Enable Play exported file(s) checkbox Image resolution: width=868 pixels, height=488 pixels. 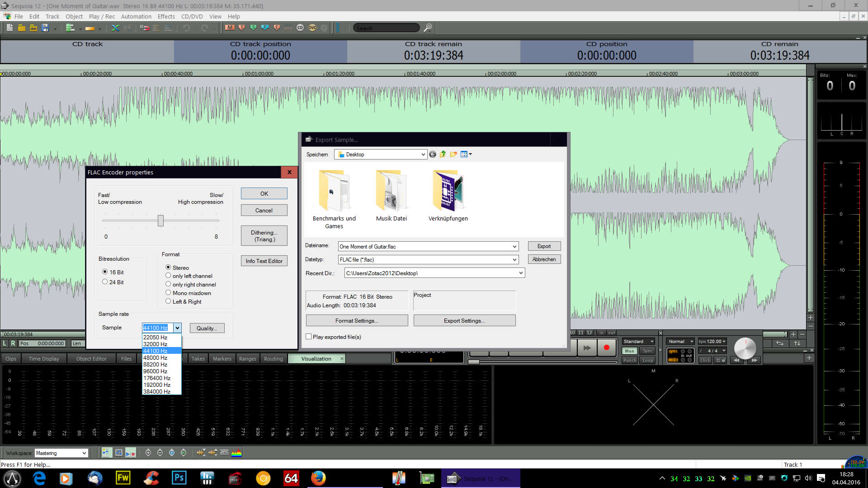[x=309, y=337]
